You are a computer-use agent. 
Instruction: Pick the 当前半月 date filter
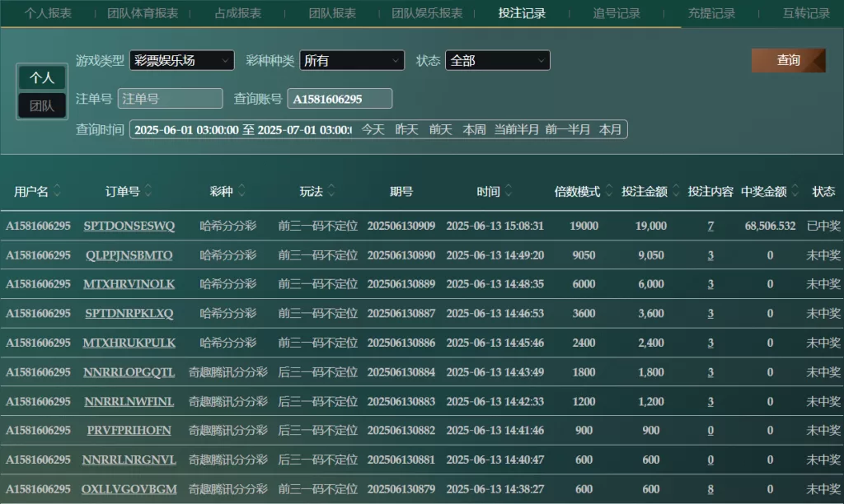tap(516, 129)
